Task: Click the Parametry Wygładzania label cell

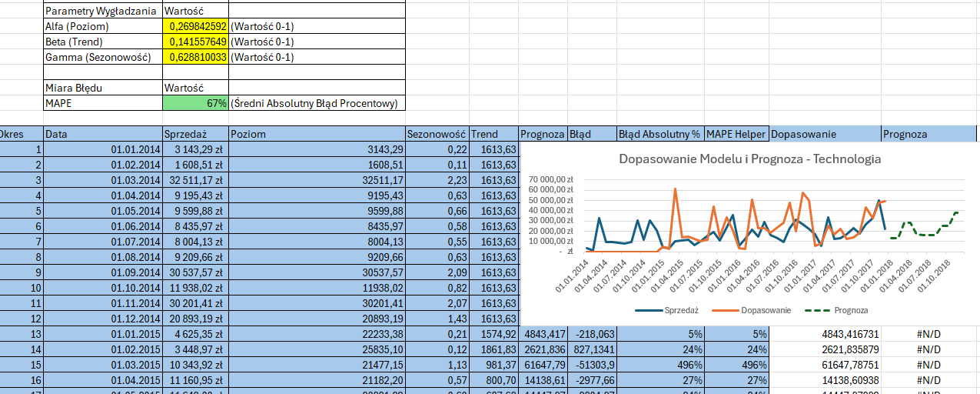Action: (103, 11)
